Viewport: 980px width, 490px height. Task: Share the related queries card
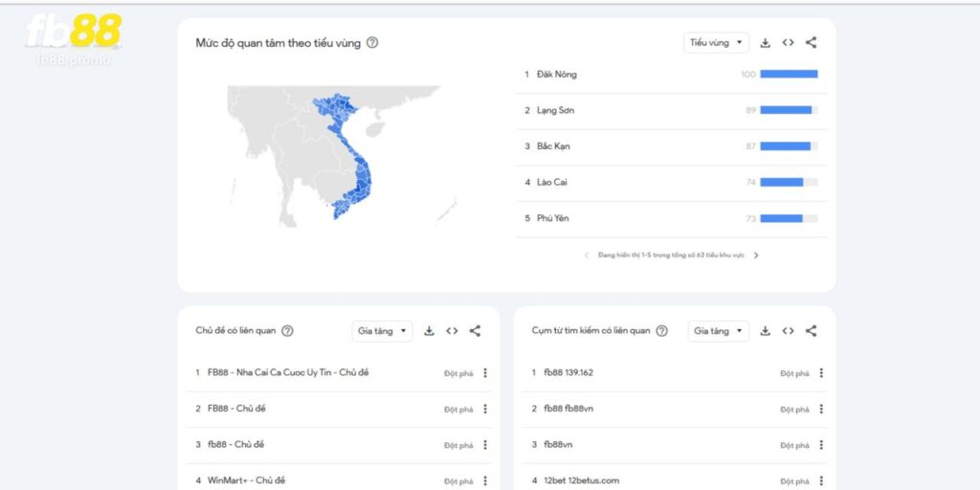[x=811, y=331]
